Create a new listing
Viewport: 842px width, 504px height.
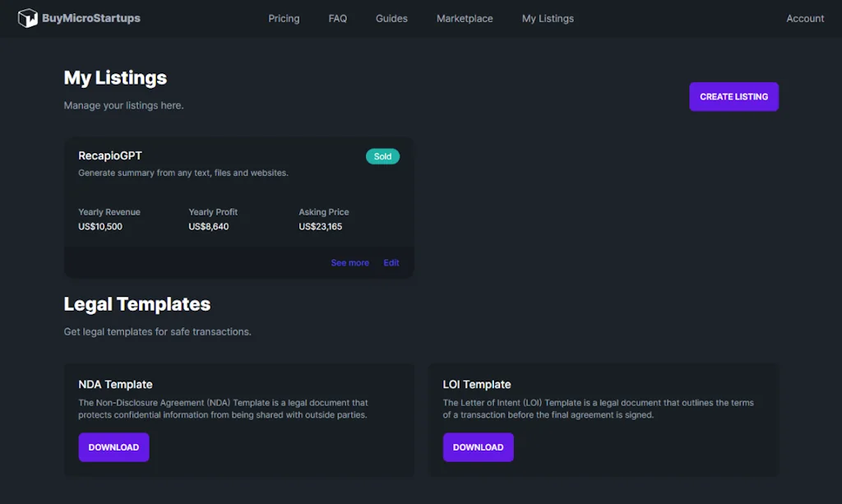[x=733, y=96]
